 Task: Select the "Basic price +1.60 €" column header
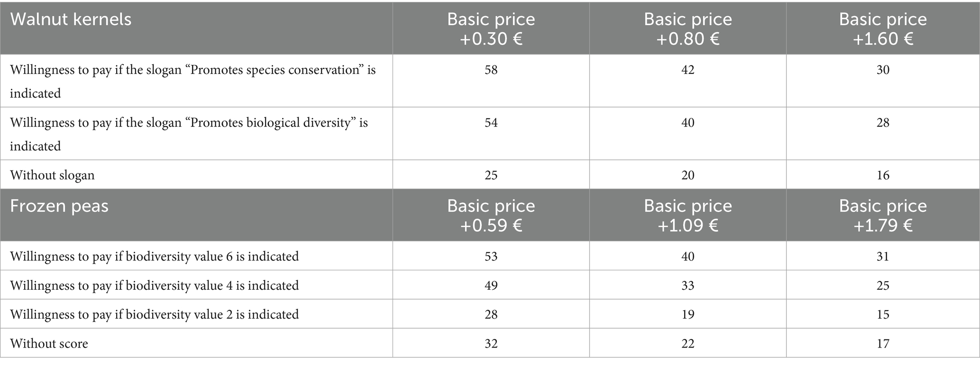click(883, 28)
